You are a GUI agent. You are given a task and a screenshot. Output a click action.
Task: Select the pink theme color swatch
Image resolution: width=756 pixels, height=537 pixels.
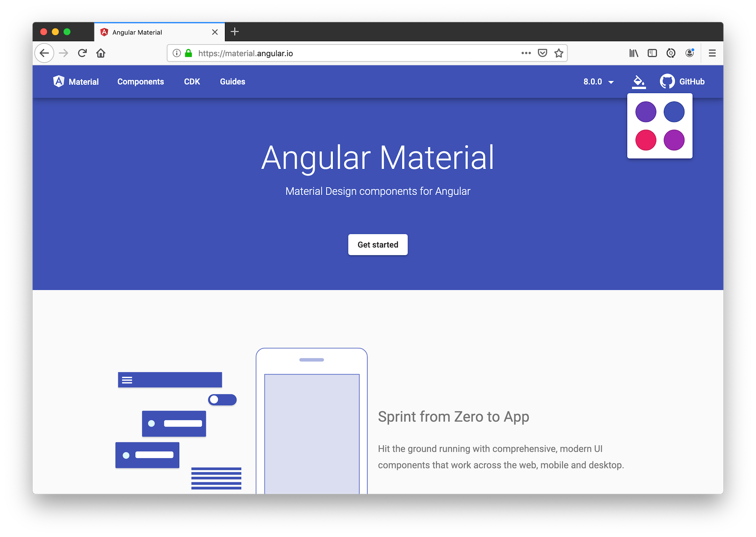pos(645,140)
